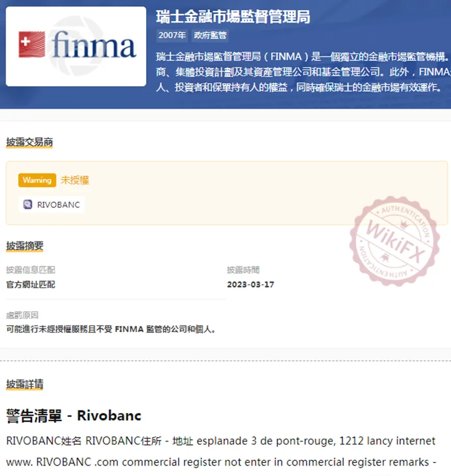The width and height of the screenshot is (451, 476).
Task: Click the 處罰原因 label
Action: [22, 315]
